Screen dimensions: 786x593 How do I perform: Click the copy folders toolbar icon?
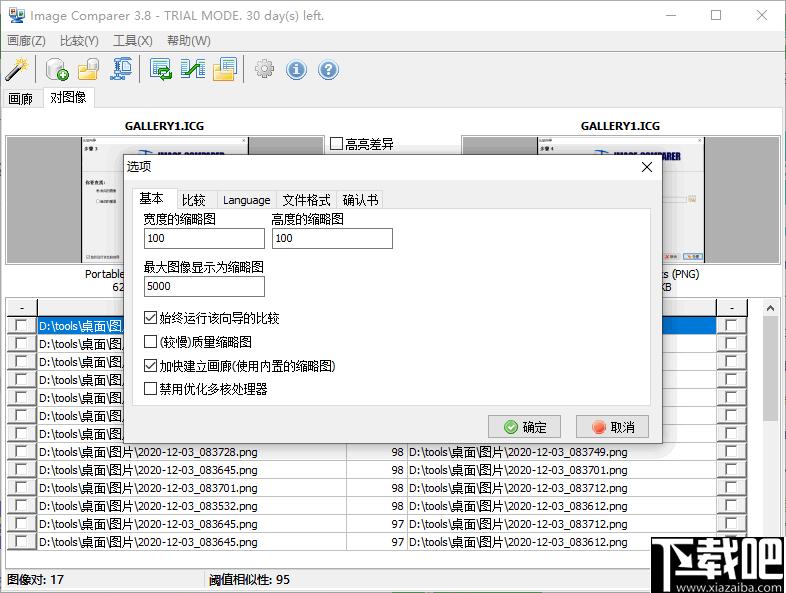(225, 69)
